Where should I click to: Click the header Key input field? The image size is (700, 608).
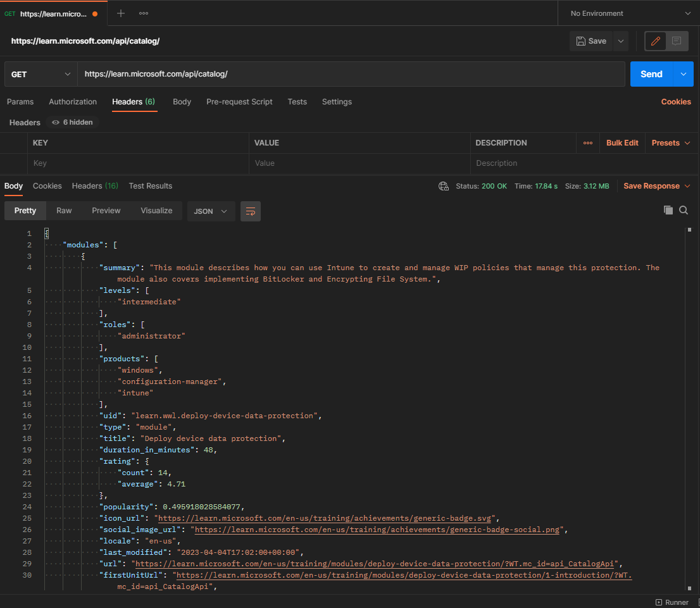tap(139, 163)
